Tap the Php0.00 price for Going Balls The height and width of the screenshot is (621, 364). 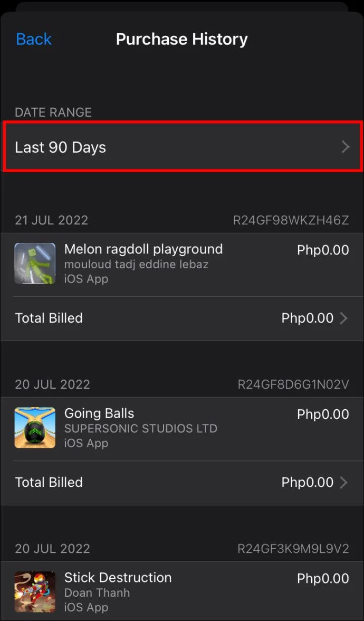323,414
